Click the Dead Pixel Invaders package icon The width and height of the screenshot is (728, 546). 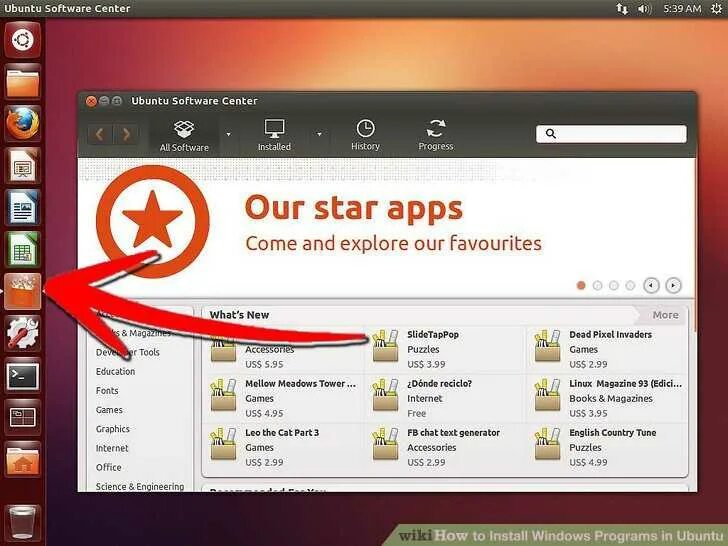click(547, 346)
